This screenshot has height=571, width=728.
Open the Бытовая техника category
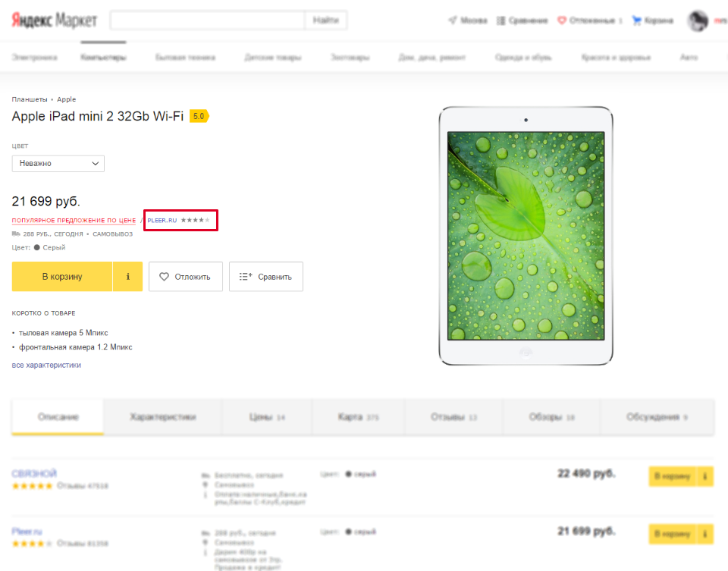(x=185, y=58)
